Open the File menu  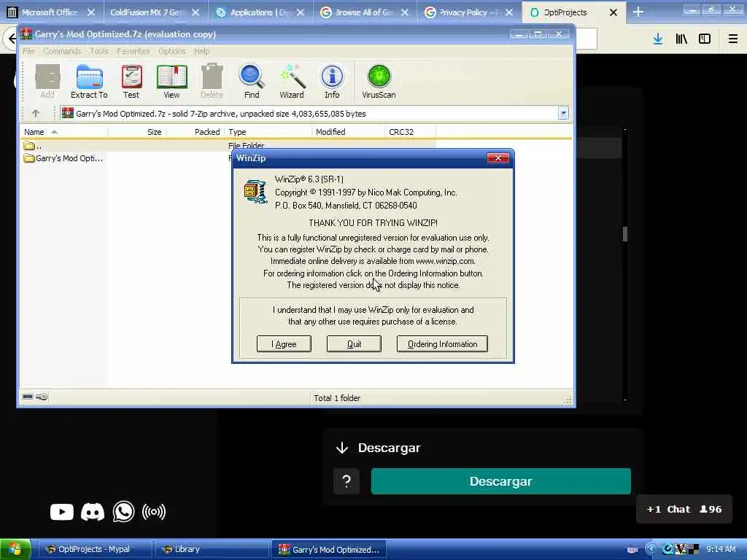tap(28, 51)
